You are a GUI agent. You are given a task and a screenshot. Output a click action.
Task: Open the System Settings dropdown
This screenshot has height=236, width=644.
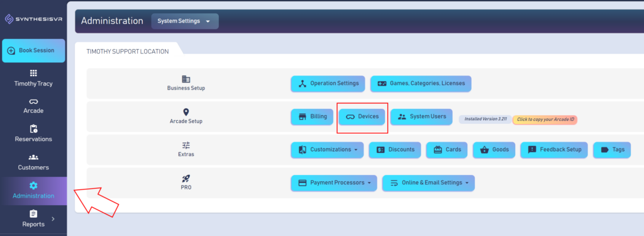click(x=185, y=21)
